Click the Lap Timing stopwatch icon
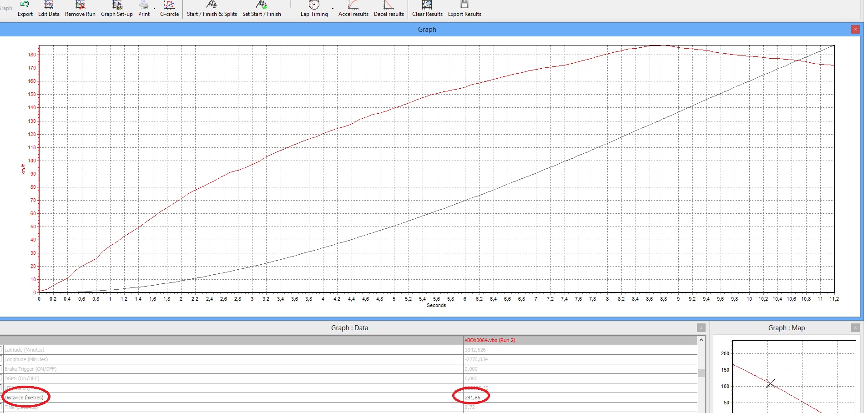This screenshot has width=868, height=413. pyautogui.click(x=314, y=5)
